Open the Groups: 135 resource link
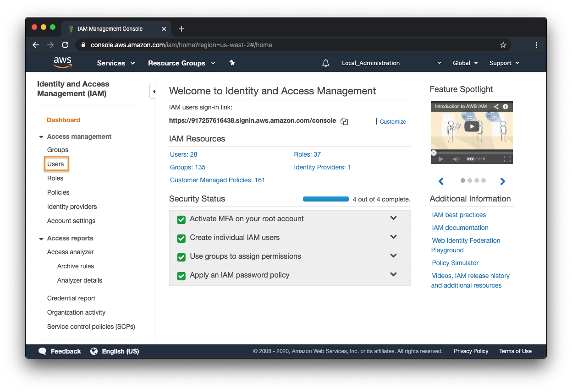This screenshot has height=392, width=572. click(187, 167)
